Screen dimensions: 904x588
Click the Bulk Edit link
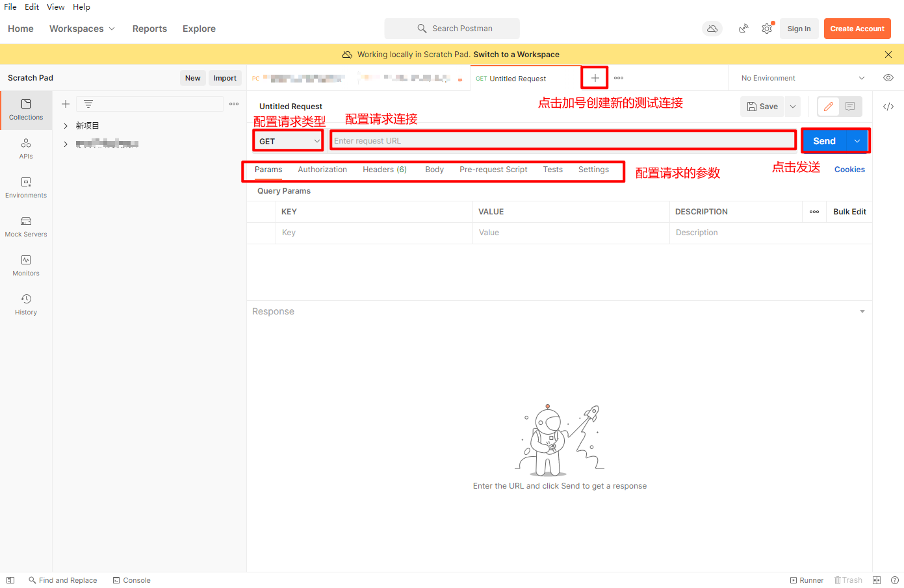click(849, 212)
